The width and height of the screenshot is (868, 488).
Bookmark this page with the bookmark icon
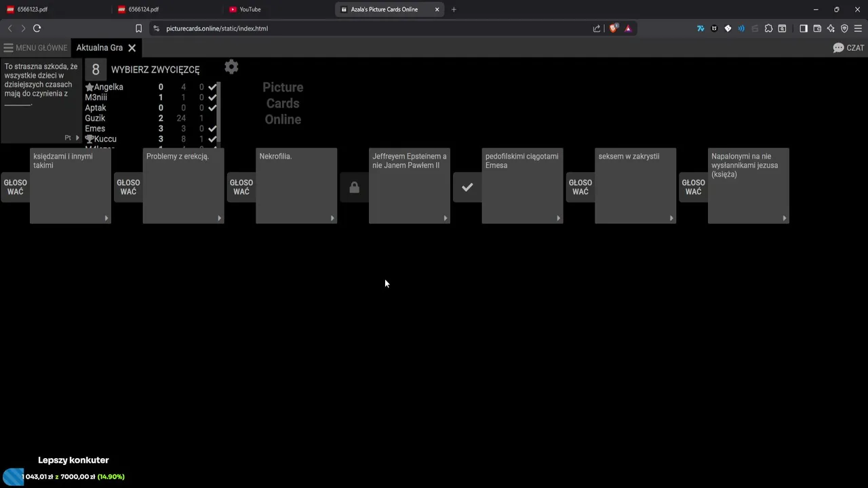[x=138, y=28]
